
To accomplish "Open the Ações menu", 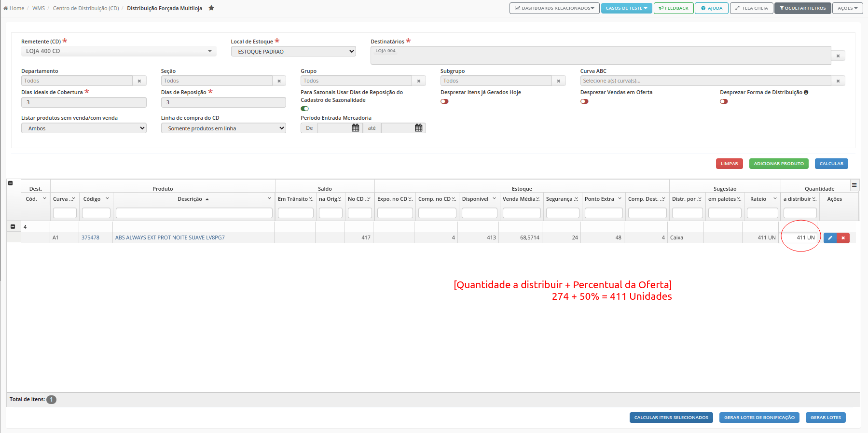I will coord(847,8).
